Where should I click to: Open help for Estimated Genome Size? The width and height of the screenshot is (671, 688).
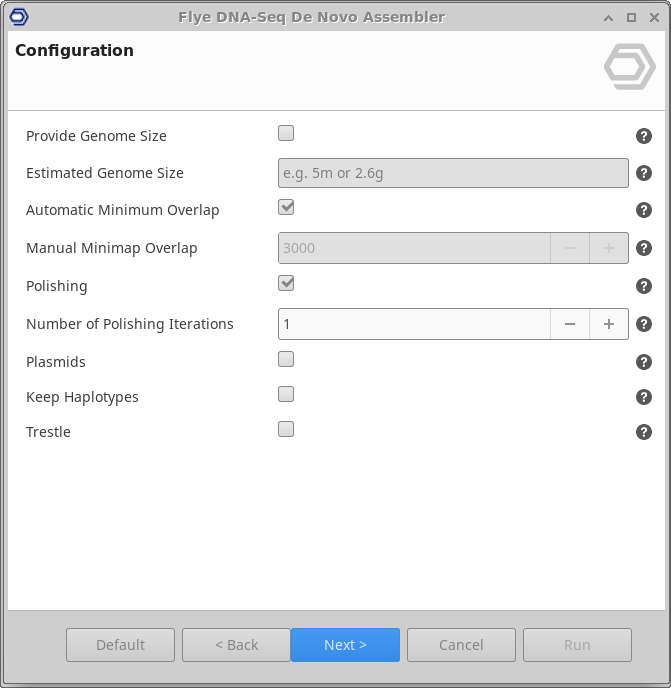pos(644,173)
